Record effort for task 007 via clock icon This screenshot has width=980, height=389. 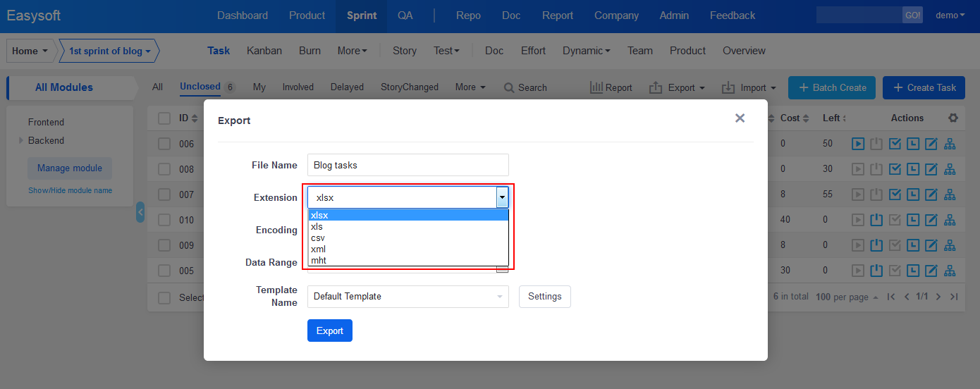click(x=913, y=194)
